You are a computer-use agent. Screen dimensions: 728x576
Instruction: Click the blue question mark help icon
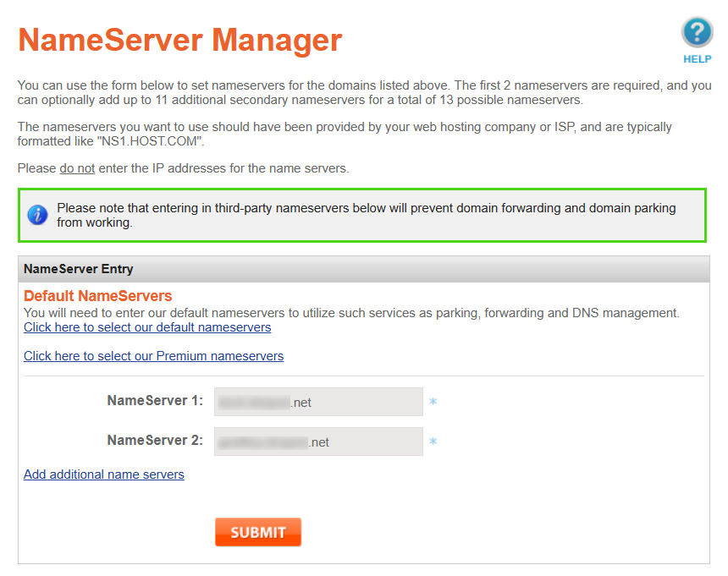point(697,34)
